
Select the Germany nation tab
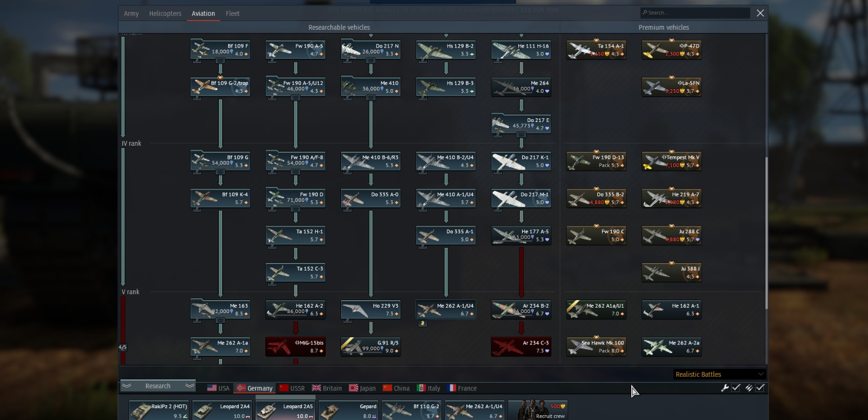[255, 388]
